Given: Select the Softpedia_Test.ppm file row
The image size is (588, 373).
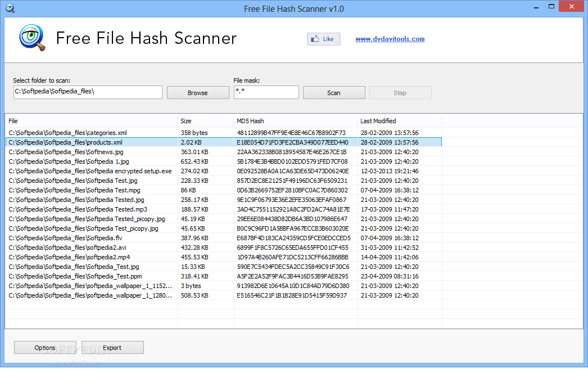Looking at the screenshot, I should pos(224,276).
